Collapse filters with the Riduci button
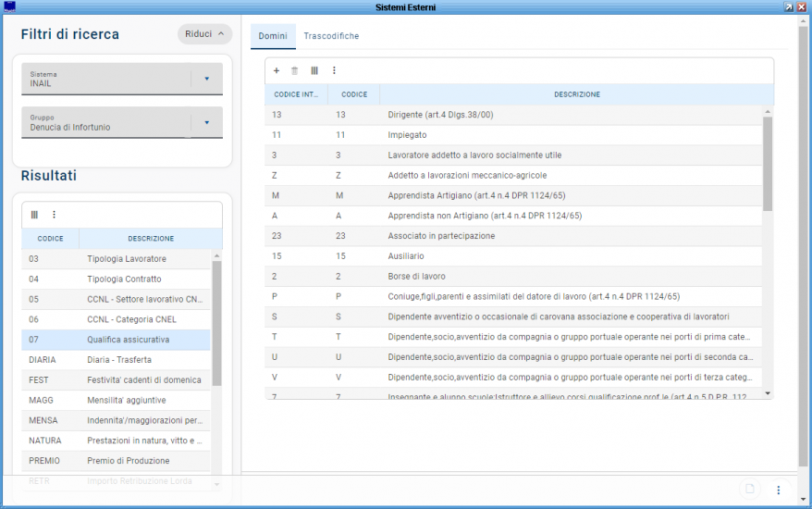 204,34
